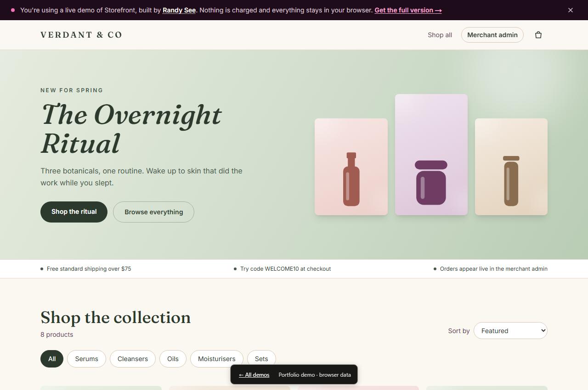Image resolution: width=588 pixels, height=390 pixels.
Task: Click the Portfolio demo browser data label
Action: [315, 375]
